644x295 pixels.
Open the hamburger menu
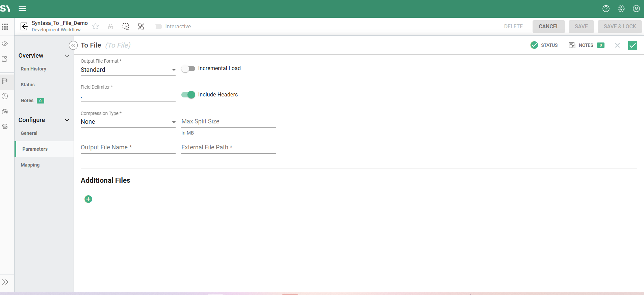pyautogui.click(x=22, y=9)
